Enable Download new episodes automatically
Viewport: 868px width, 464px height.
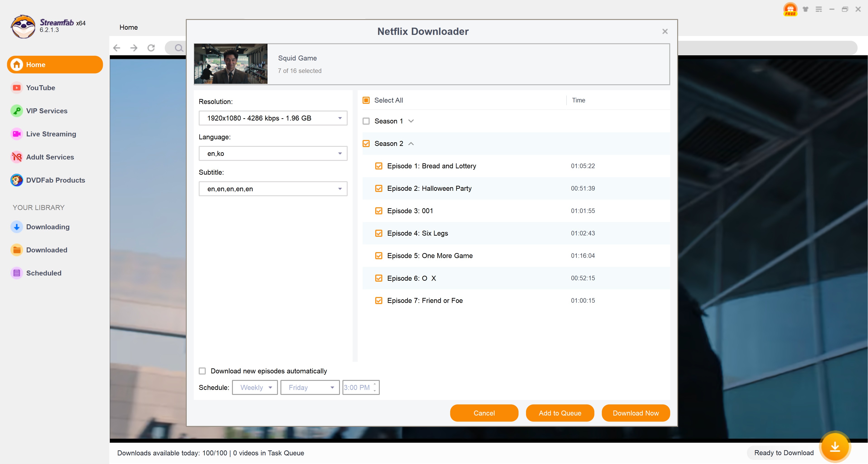202,371
